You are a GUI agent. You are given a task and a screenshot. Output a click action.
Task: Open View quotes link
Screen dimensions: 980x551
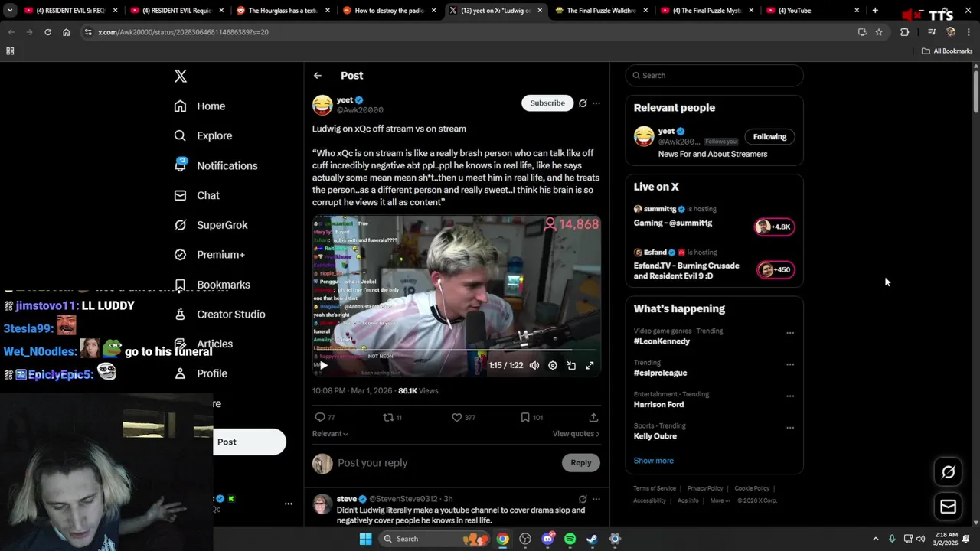(x=576, y=434)
